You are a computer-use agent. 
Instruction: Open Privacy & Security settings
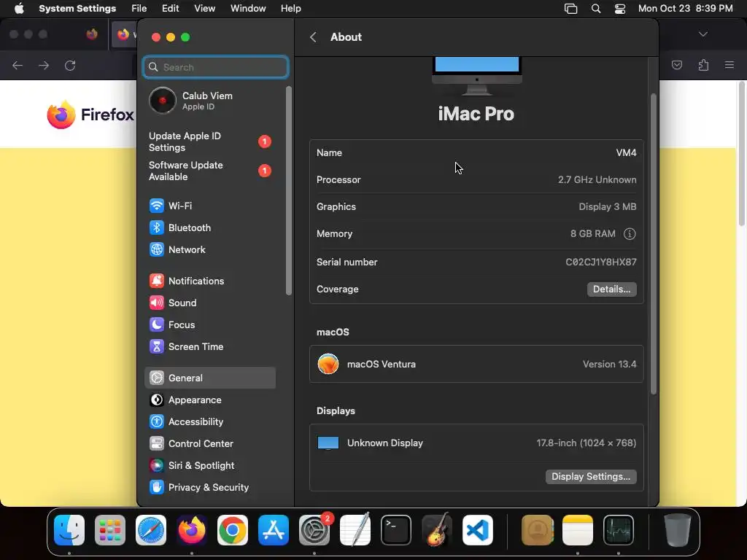[209, 488]
